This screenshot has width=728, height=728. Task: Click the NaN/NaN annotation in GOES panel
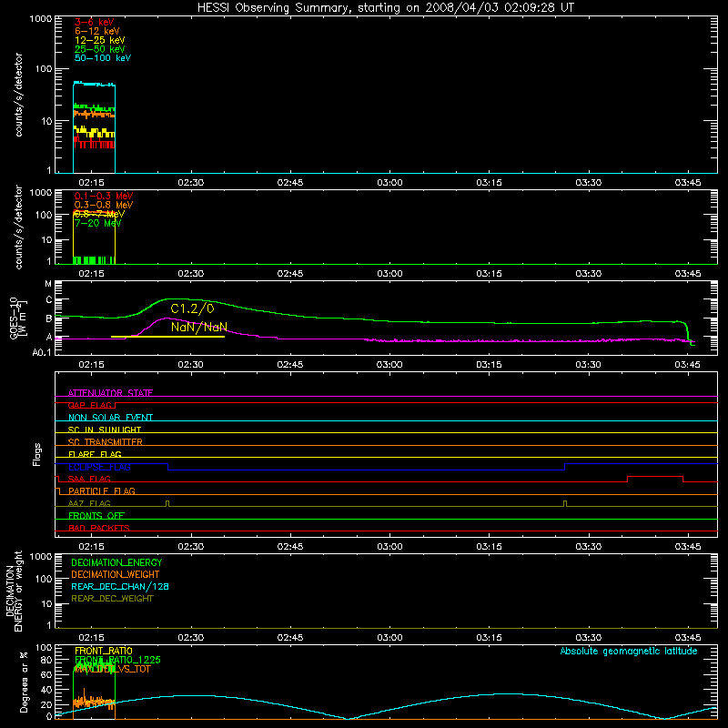point(198,327)
